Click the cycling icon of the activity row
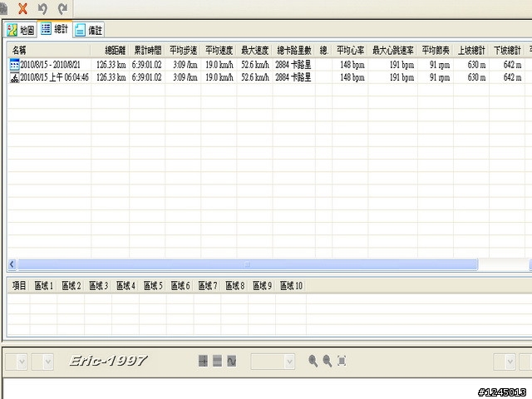 [x=14, y=78]
